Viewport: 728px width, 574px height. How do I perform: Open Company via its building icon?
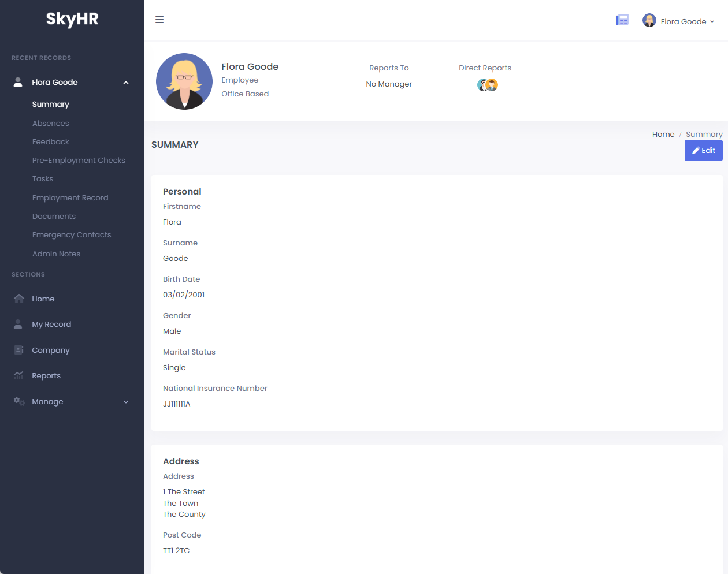tap(18, 350)
